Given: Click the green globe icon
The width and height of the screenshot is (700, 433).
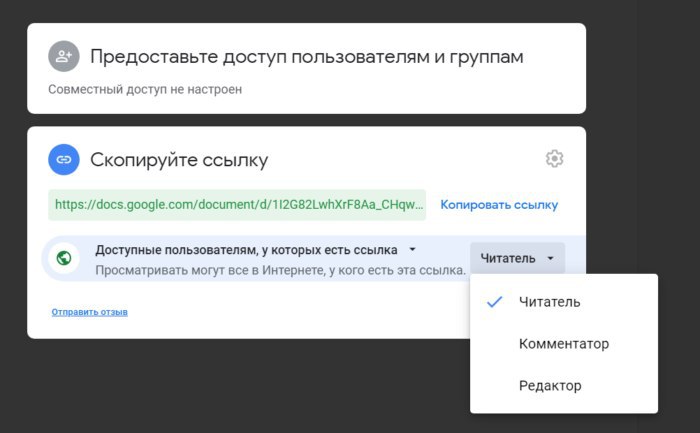Looking at the screenshot, I should tap(65, 258).
